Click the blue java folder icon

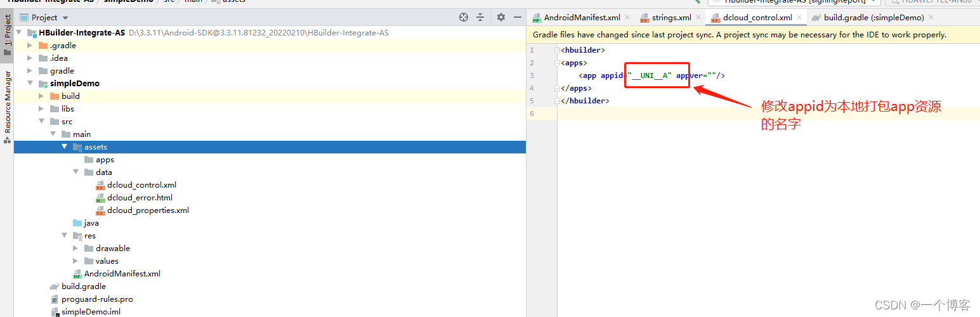click(x=77, y=223)
